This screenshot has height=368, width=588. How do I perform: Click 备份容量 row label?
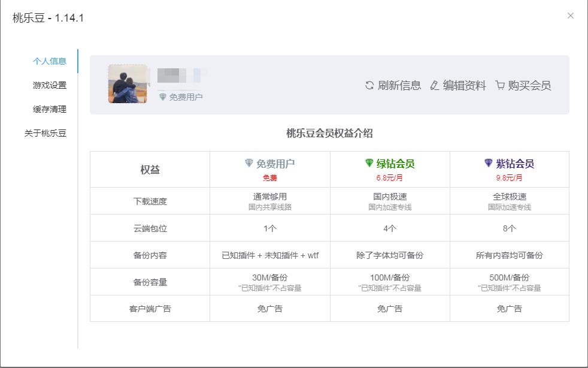coord(150,282)
